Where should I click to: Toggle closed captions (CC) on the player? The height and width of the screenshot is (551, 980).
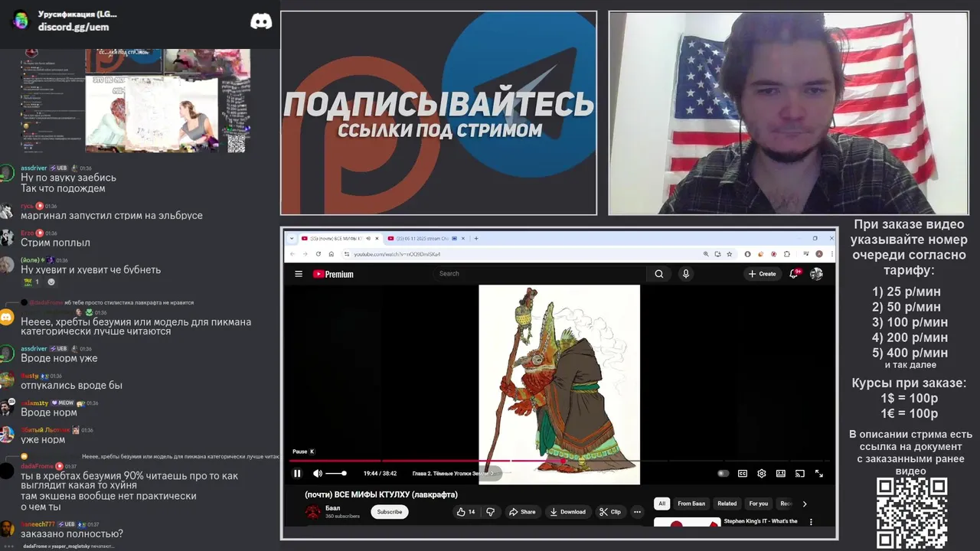pos(743,474)
